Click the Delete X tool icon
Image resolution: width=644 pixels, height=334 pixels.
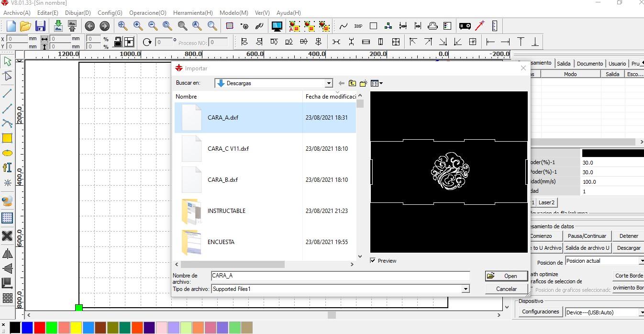[7, 235]
